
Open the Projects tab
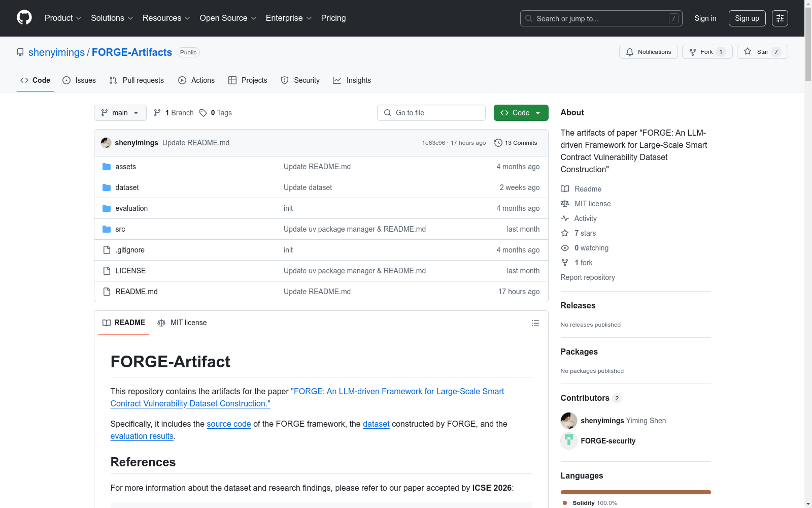248,80
